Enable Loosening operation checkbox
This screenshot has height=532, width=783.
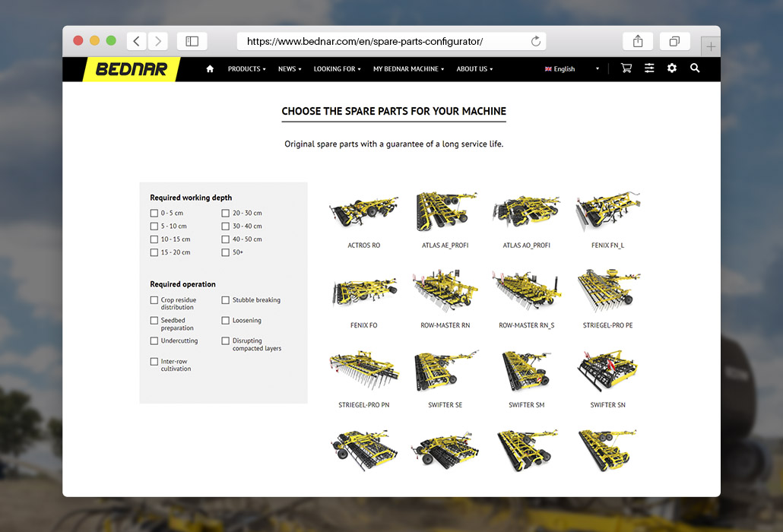(226, 321)
